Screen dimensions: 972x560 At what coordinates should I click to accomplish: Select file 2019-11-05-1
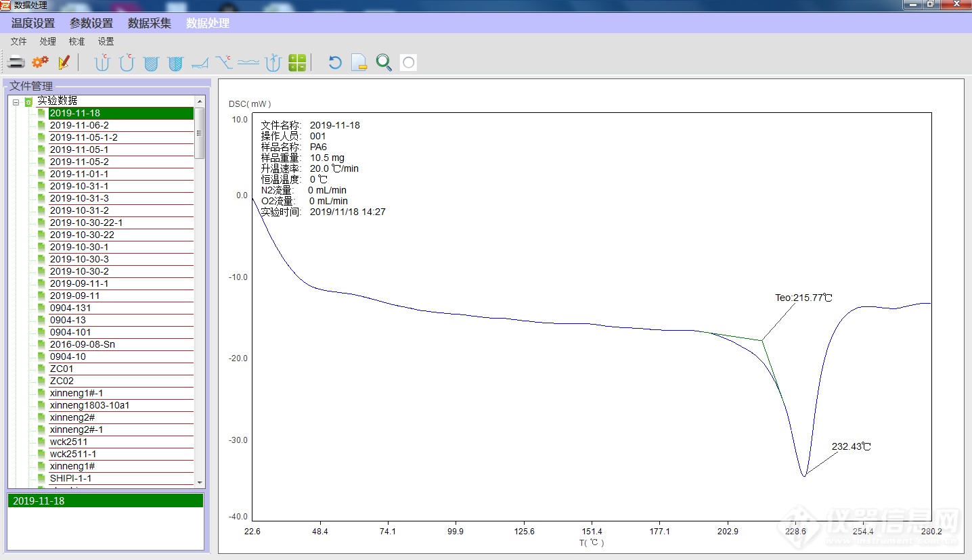[121, 149]
